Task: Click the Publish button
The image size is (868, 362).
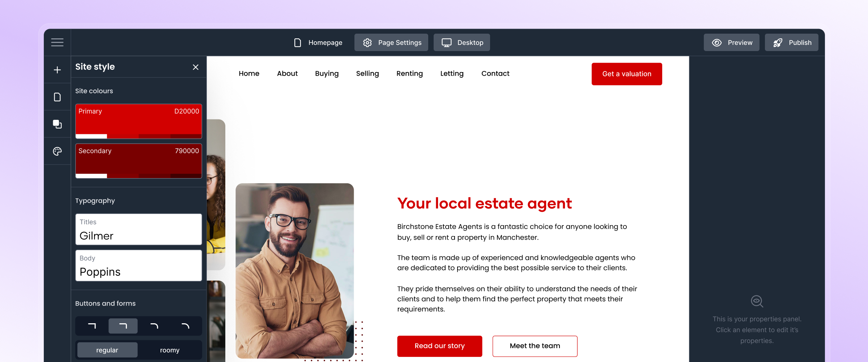Action: 792,42
